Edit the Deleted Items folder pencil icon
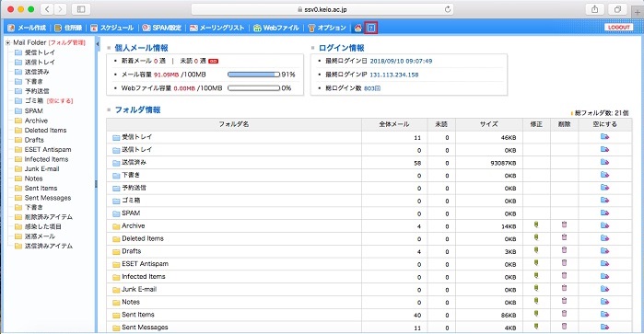Viewport: 644px width, 334px height. [x=536, y=237]
